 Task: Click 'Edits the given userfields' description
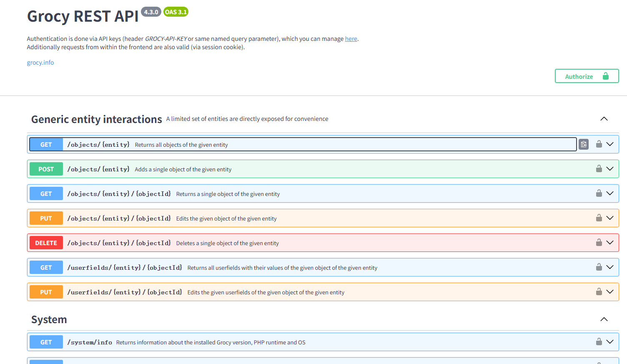(266, 292)
